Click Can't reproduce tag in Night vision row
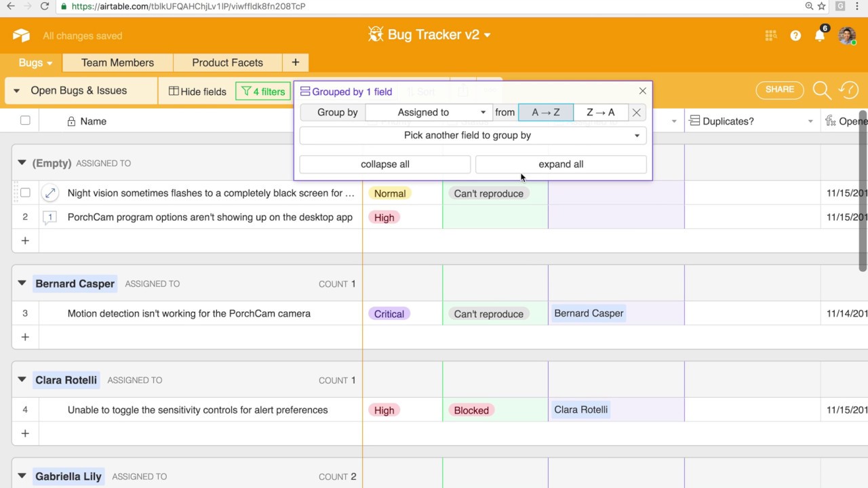The width and height of the screenshot is (868, 488). [x=488, y=193]
